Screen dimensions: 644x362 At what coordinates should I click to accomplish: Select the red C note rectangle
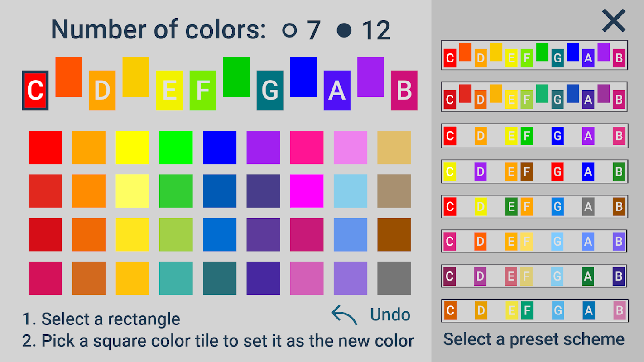35,90
